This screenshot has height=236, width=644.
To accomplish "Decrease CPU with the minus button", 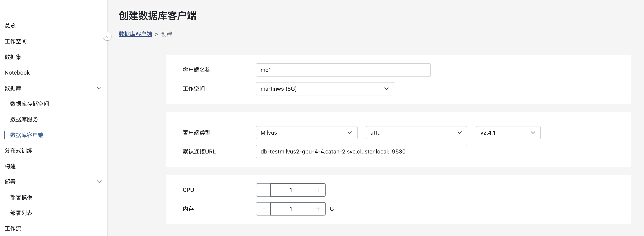I will click(263, 190).
